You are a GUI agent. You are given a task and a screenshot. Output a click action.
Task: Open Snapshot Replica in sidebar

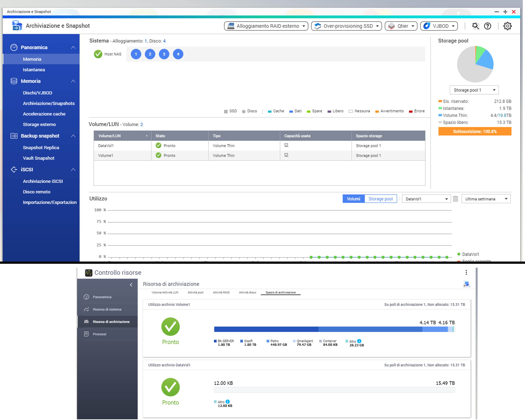click(x=41, y=148)
